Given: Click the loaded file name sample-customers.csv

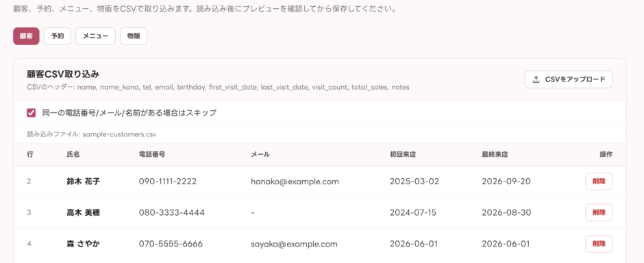Looking at the screenshot, I should [x=119, y=134].
